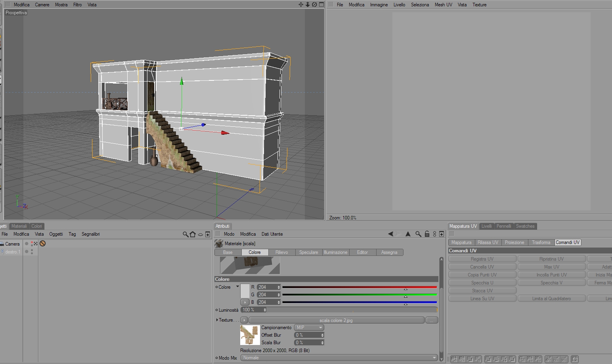Expand color chooser arrow button beside B
This screenshot has height=364, width=612.
(x=245, y=302)
